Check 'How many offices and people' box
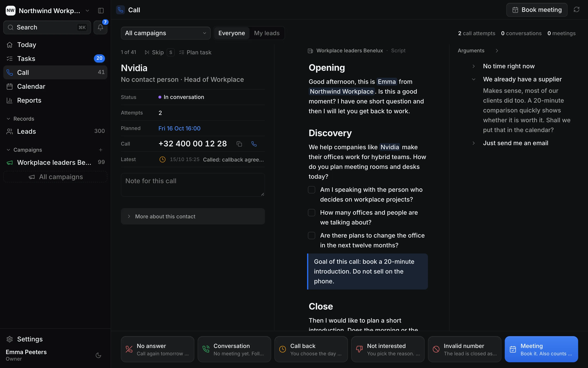588x368 pixels. pyautogui.click(x=312, y=213)
